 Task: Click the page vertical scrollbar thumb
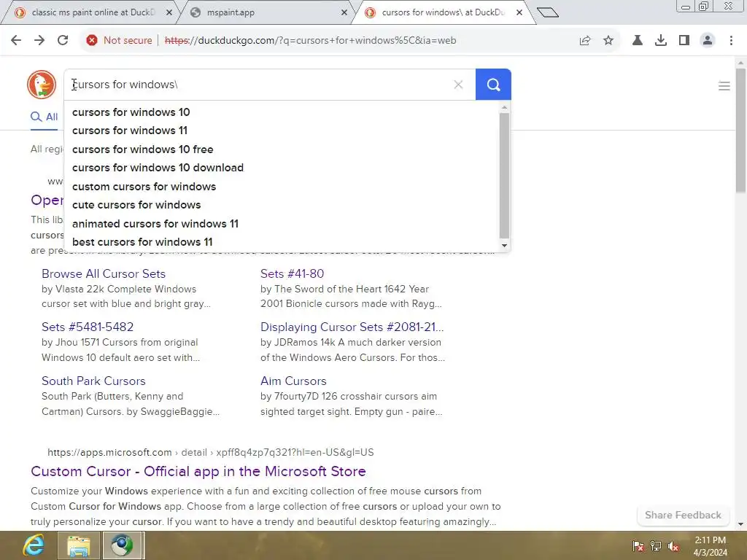coord(740,130)
